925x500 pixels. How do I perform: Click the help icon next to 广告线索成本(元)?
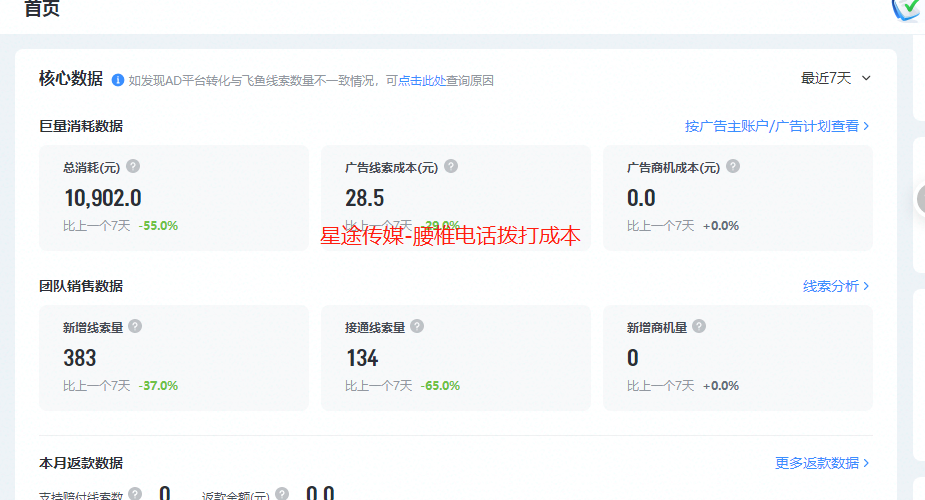[451, 167]
